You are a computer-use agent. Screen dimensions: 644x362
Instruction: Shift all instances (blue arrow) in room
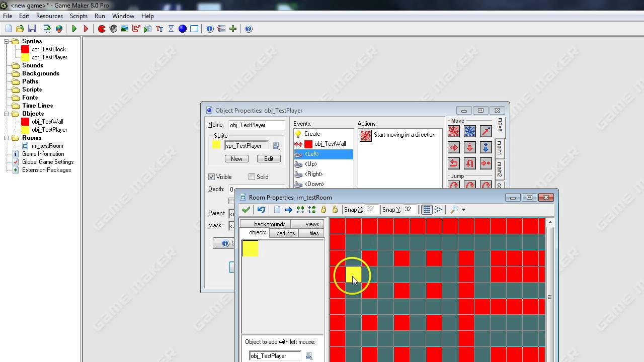288,210
